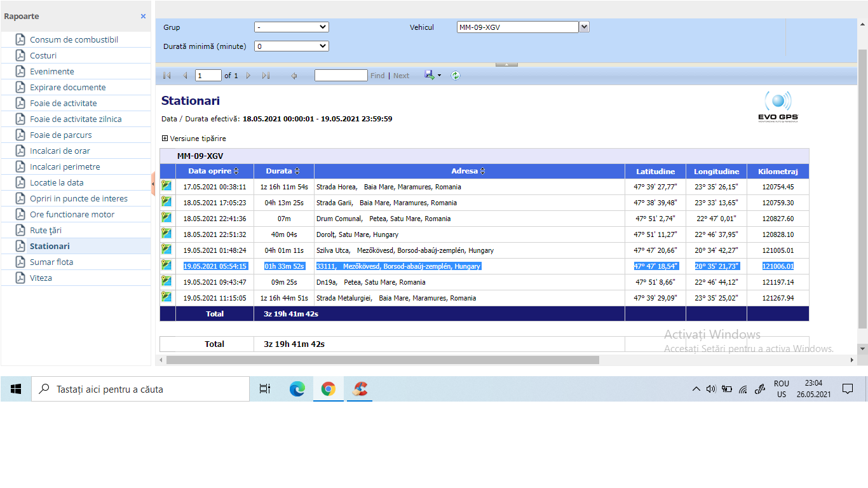The image size is (868, 488).
Task: Click the back-to-parent-report arrow icon
Action: 294,76
